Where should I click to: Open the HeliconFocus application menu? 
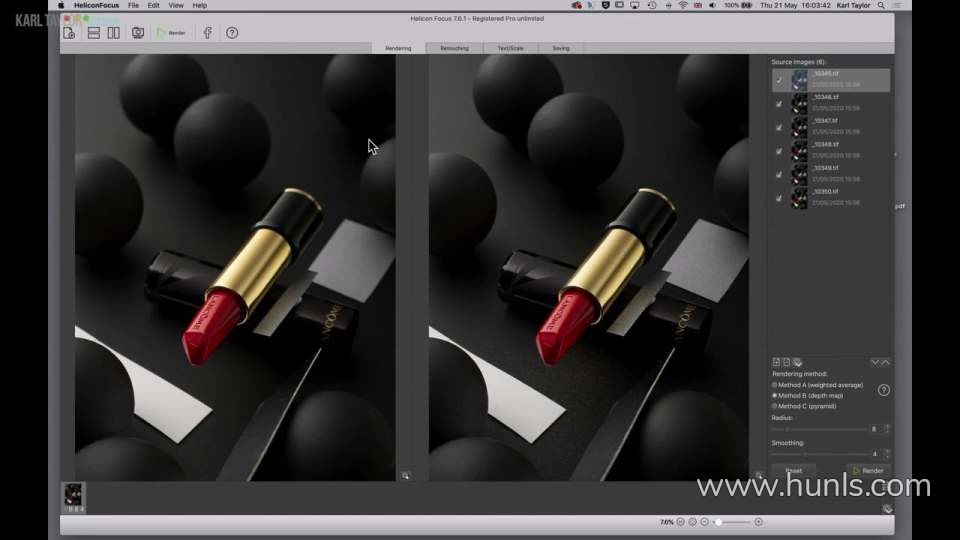[97, 6]
